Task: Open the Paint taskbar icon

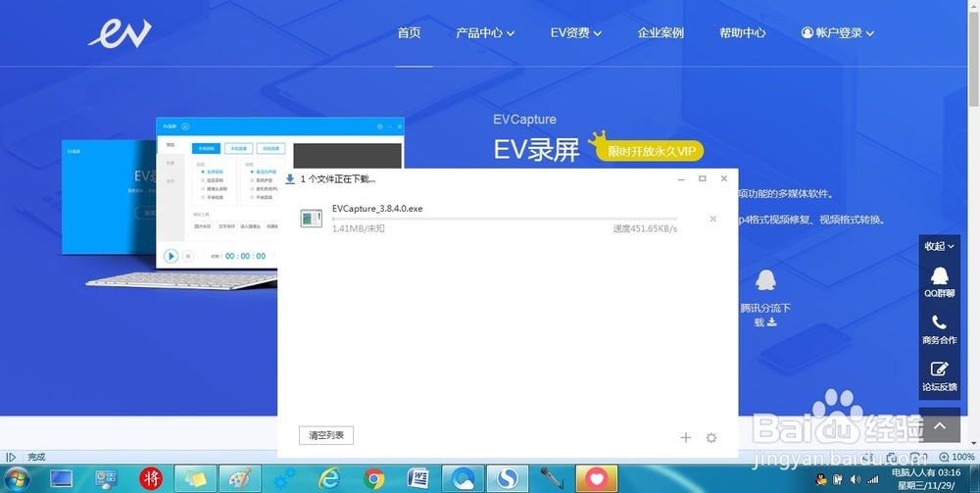Action: tap(240, 479)
